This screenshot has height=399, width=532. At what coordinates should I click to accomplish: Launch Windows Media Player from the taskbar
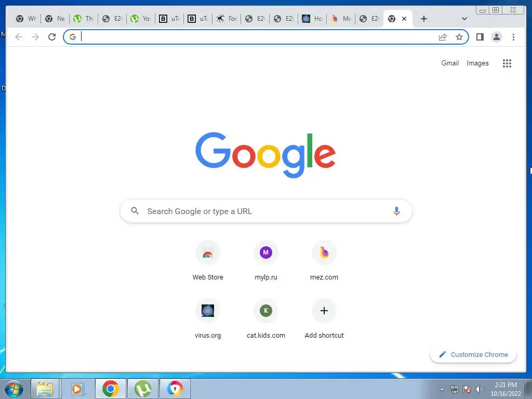77,389
